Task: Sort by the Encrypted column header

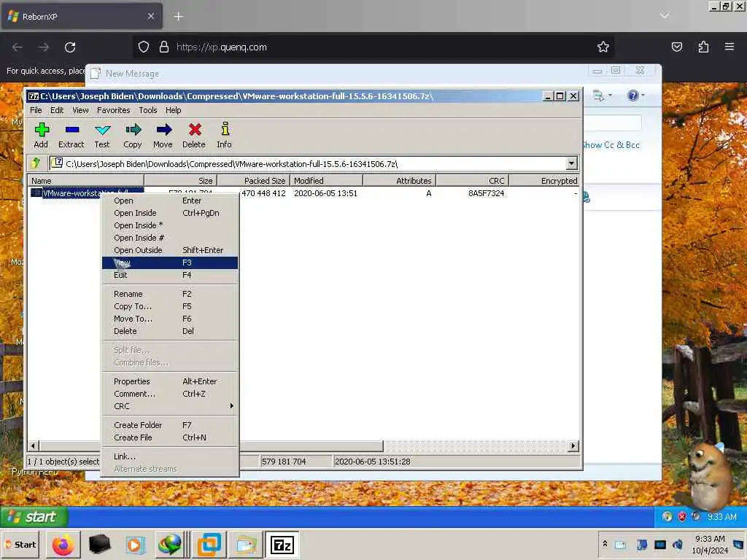Action: 544,181
